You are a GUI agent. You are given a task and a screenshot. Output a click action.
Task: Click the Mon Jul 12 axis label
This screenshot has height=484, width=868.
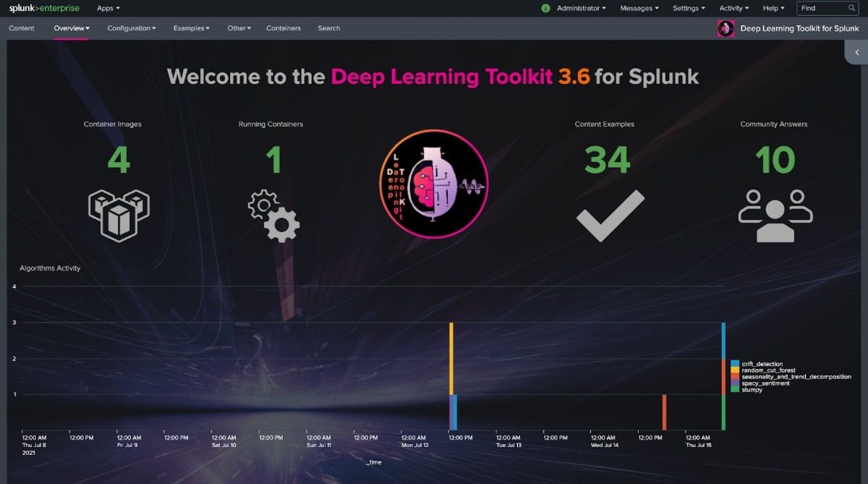(414, 441)
